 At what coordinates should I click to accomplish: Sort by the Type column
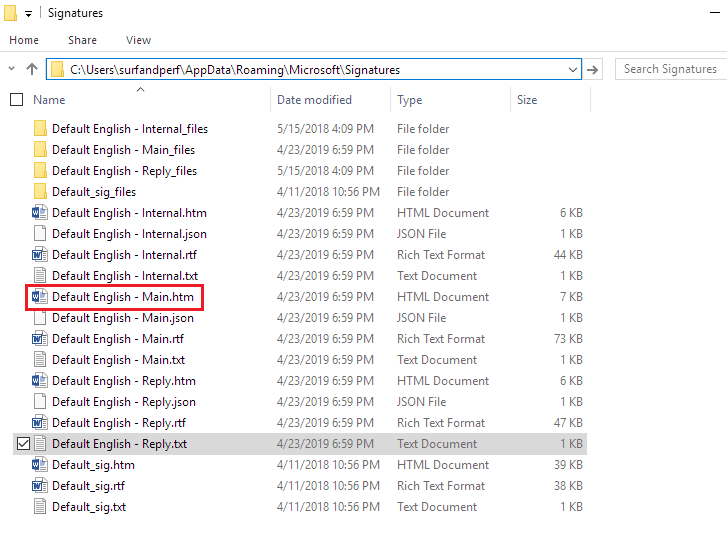click(409, 100)
